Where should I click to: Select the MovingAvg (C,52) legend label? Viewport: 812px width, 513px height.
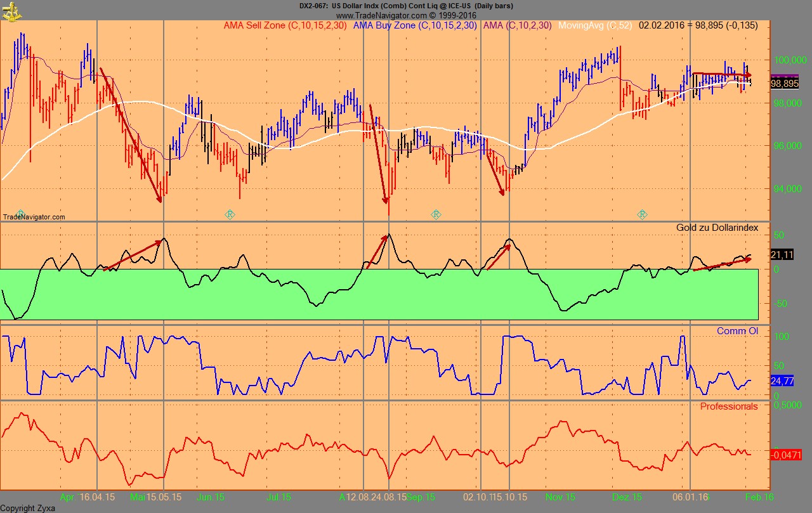pyautogui.click(x=594, y=25)
